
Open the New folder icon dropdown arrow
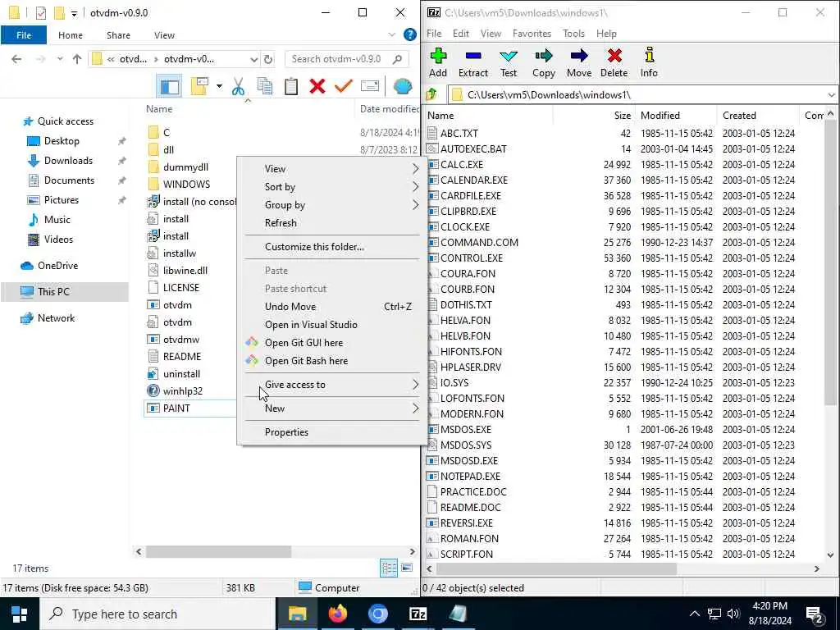pyautogui.click(x=219, y=86)
